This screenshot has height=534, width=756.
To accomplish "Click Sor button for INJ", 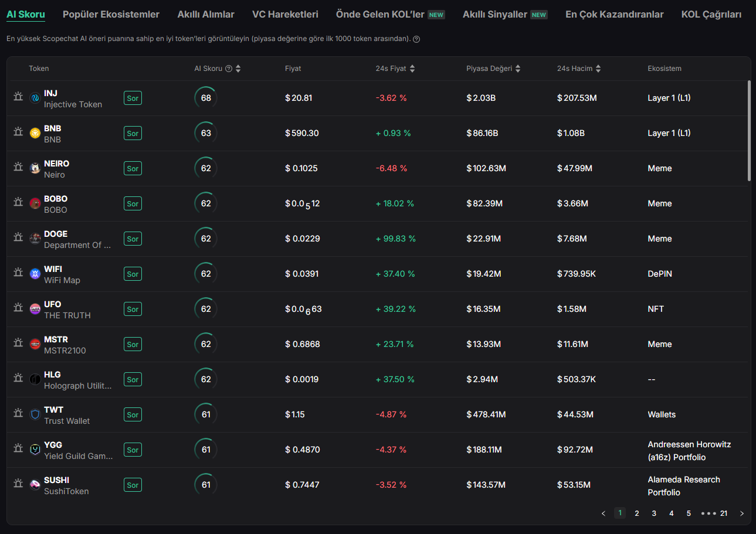I will click(x=133, y=98).
